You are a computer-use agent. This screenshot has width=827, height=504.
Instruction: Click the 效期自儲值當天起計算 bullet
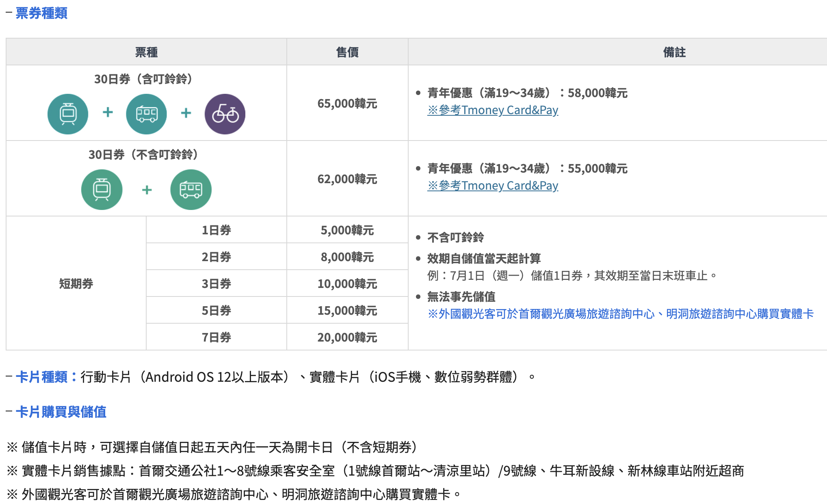coord(484,258)
